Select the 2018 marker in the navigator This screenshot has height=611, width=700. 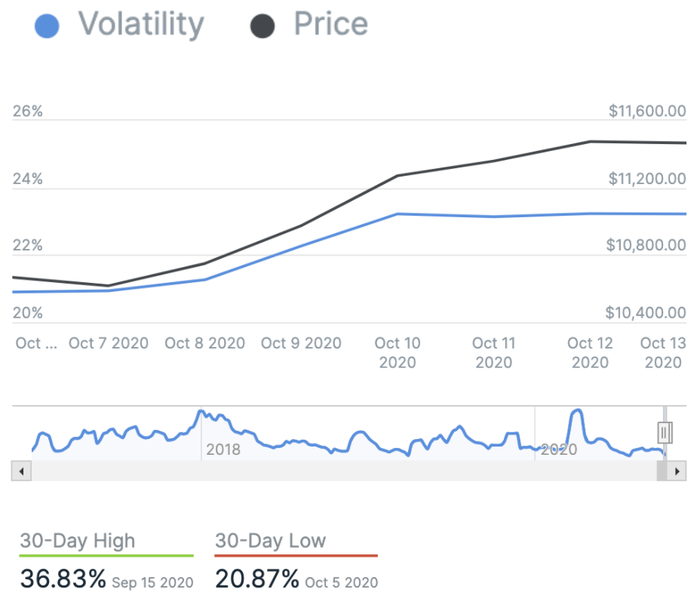coord(223,450)
